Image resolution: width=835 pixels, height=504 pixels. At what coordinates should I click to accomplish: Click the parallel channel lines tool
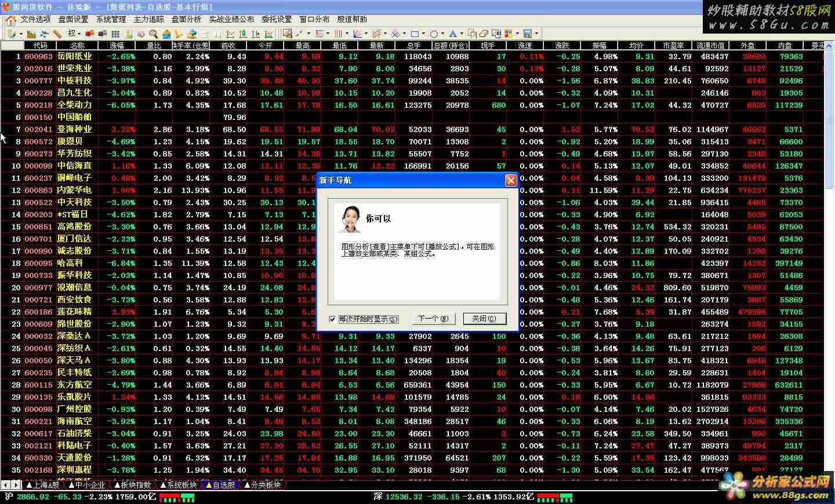coord(377,34)
